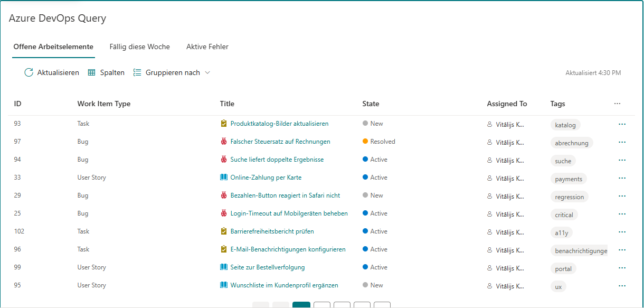The width and height of the screenshot is (644, 308).
Task: Open more options for work item 102
Action: (x=622, y=232)
